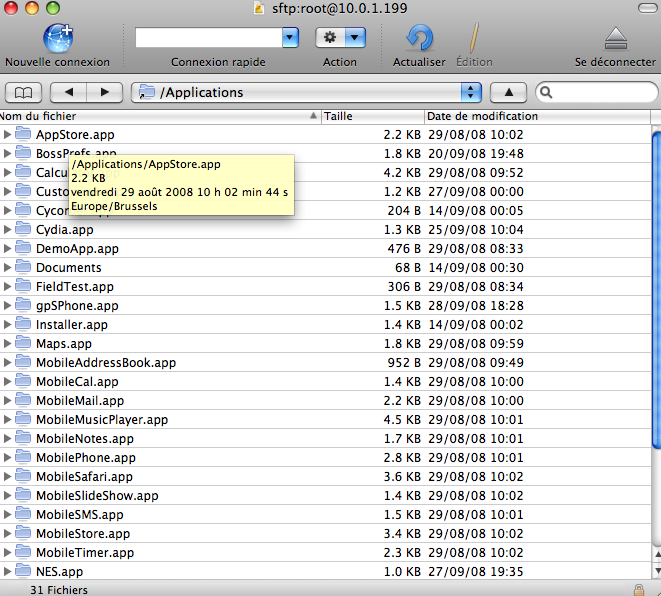Open bookmarks with the book icon
Screen dimensions: 661x596
click(23, 92)
